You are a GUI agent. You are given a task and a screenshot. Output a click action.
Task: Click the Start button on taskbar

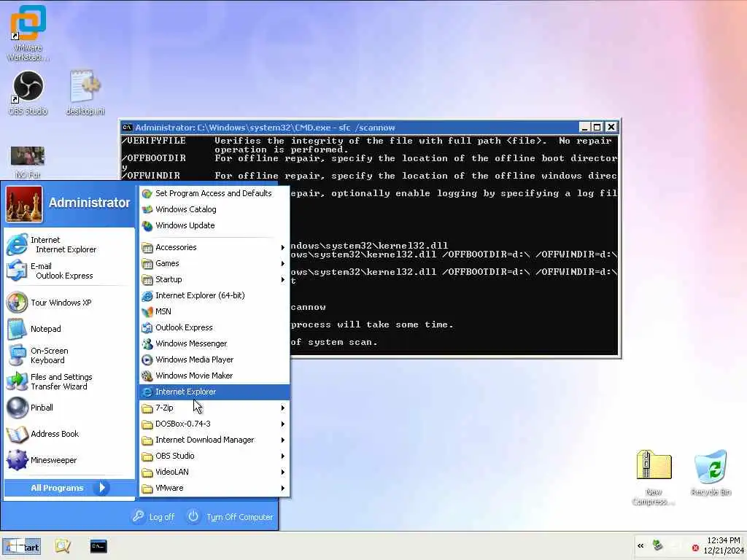[21, 547]
